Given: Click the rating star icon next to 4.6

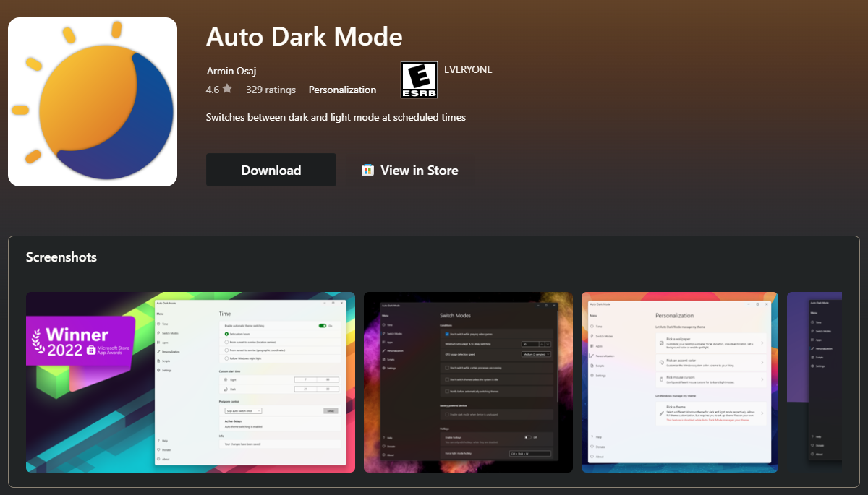Looking at the screenshot, I should pyautogui.click(x=227, y=89).
